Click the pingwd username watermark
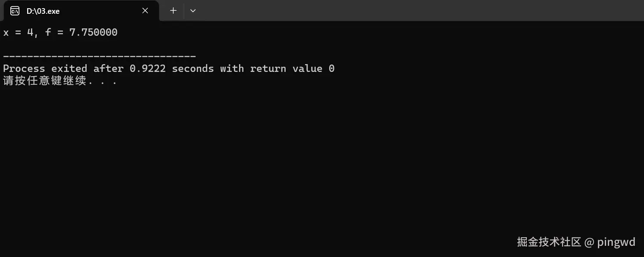The height and width of the screenshot is (257, 644). click(x=616, y=242)
